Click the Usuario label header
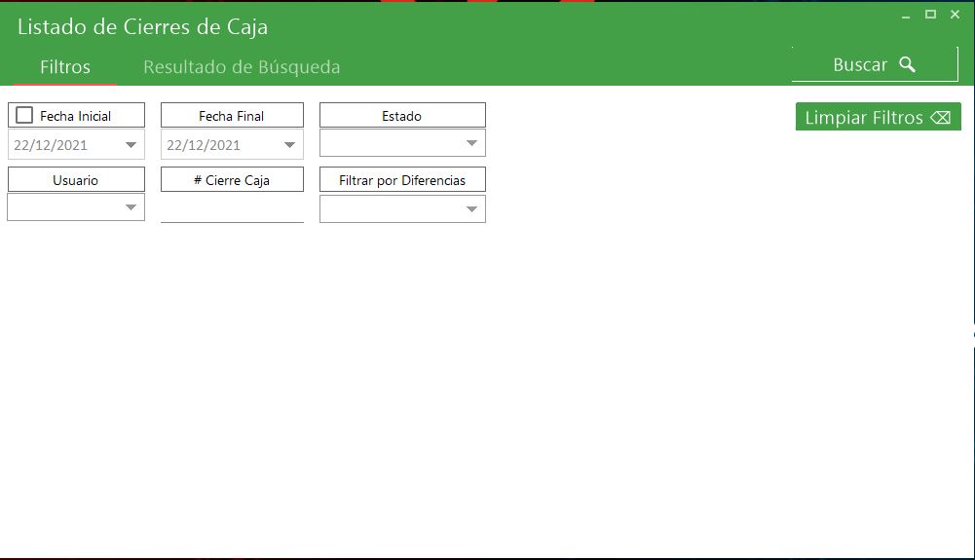The image size is (975, 560). click(x=76, y=180)
